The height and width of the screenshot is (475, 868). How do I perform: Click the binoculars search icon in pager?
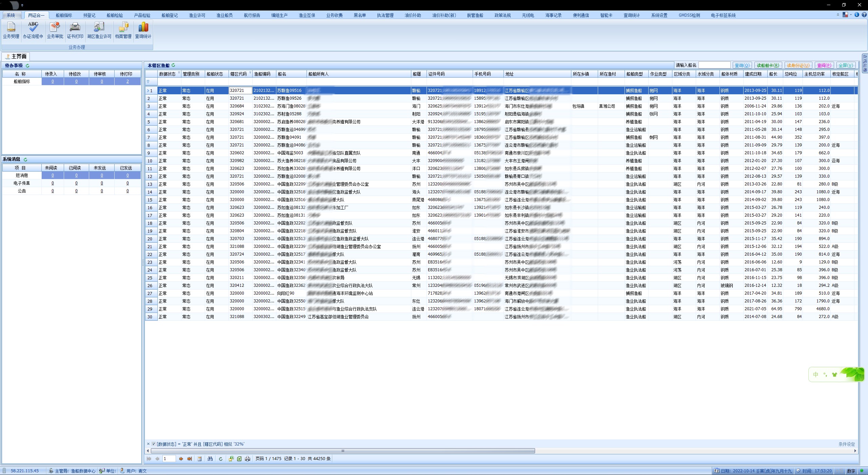point(210,459)
